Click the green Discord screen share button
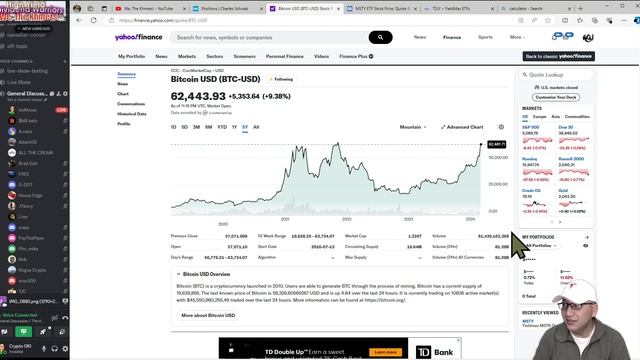This screenshot has height=360, width=640. pos(24,332)
